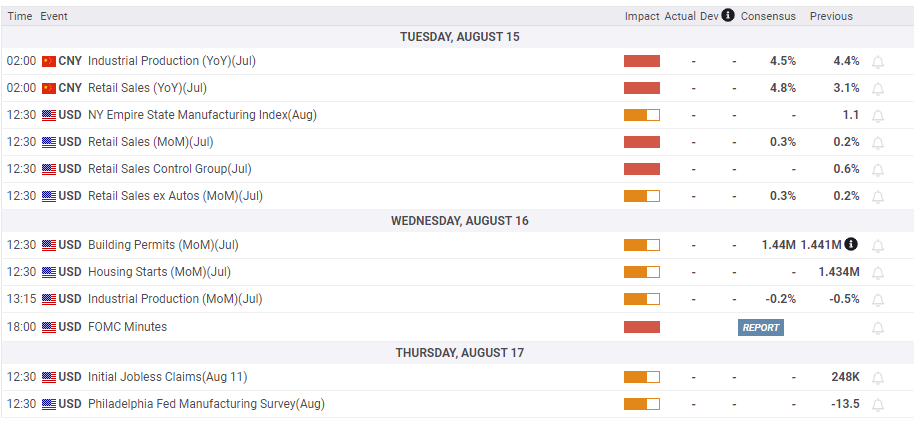This screenshot has width=914, height=421.
Task: Click bell icon for Philadelphia Fed Survey
Action: pos(878,404)
